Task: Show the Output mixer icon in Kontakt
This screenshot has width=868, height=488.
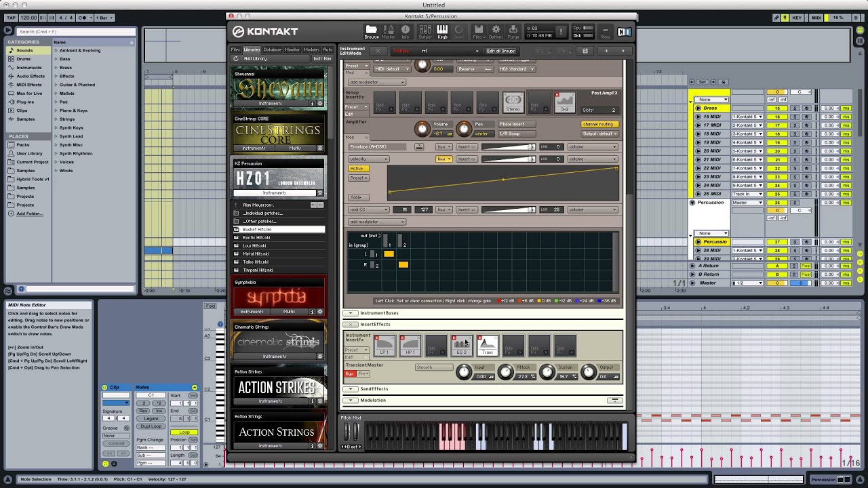Action: click(425, 31)
